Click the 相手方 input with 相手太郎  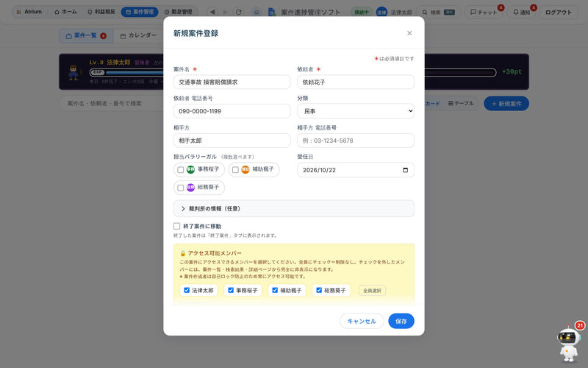click(232, 141)
